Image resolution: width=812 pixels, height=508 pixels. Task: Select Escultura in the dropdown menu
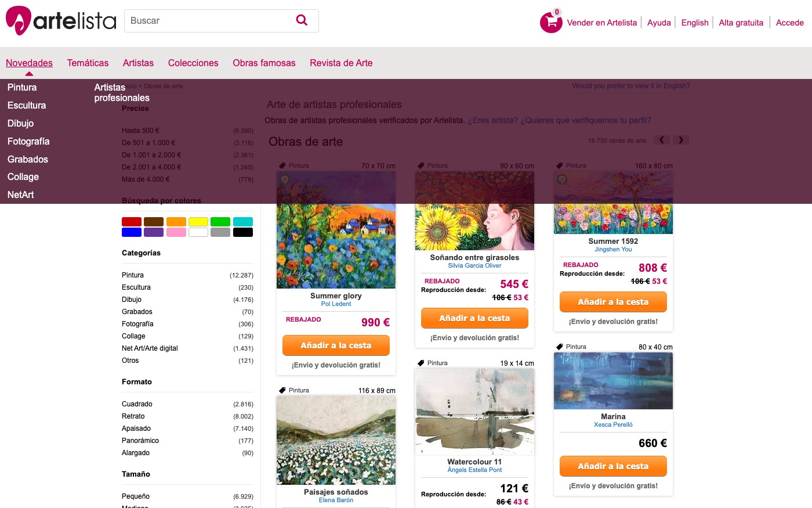[x=27, y=105]
